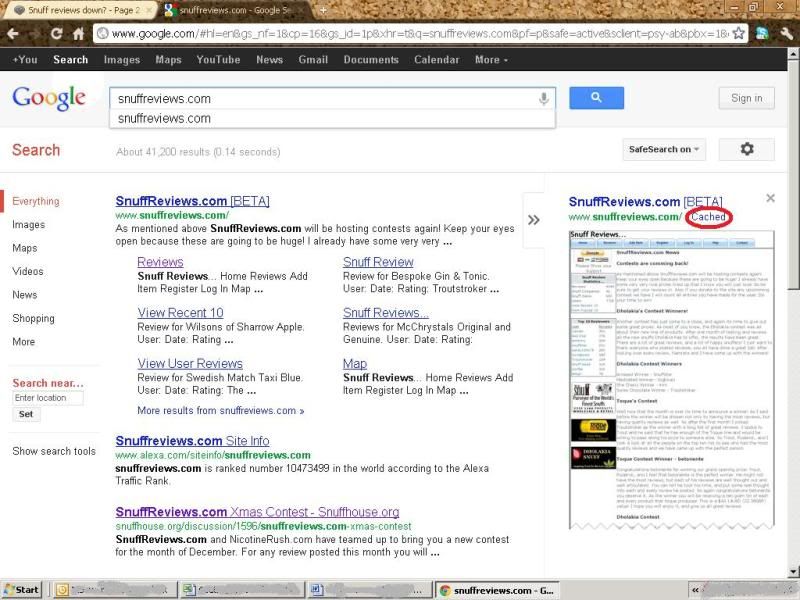The height and width of the screenshot is (600, 800).
Task: Click the preview page thumbnail
Action: tap(671, 380)
